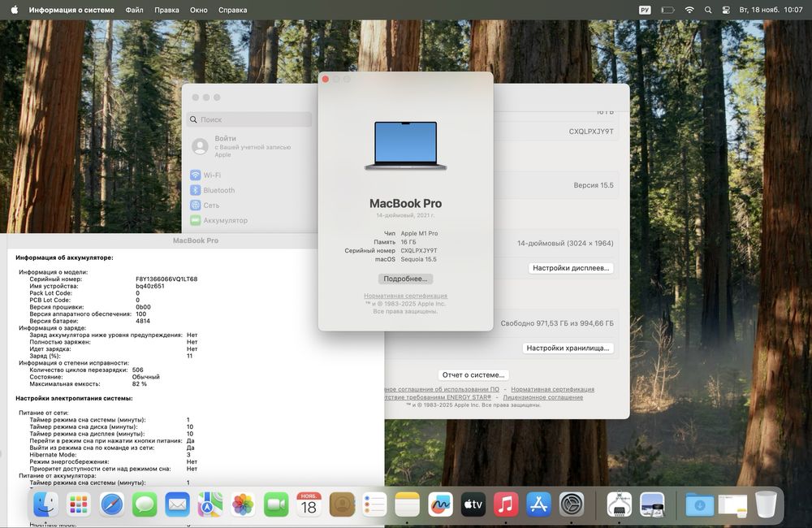Open the Окно menu

(x=198, y=10)
